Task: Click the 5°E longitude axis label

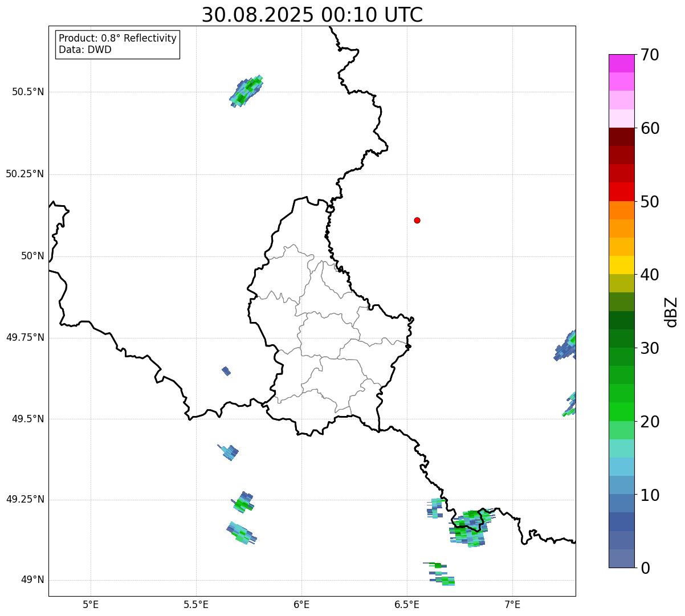Action: pyautogui.click(x=91, y=603)
